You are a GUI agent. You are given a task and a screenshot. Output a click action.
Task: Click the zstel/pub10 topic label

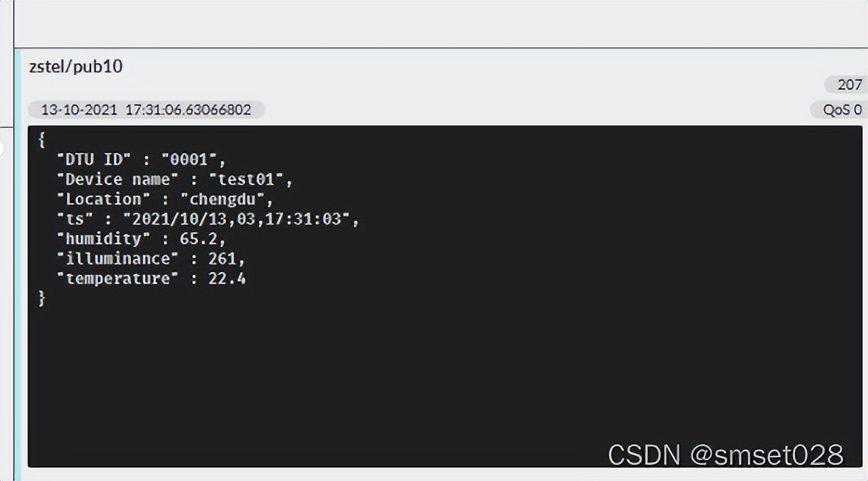76,66
